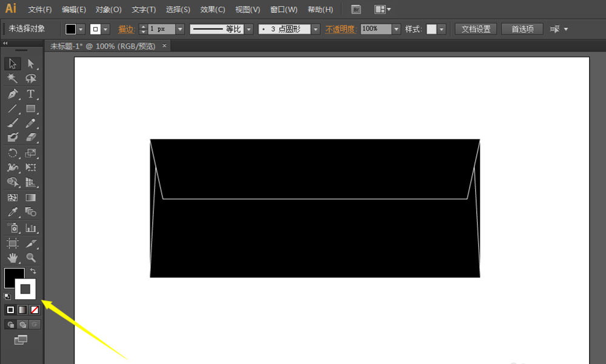Select the Rectangle tool

(30, 108)
